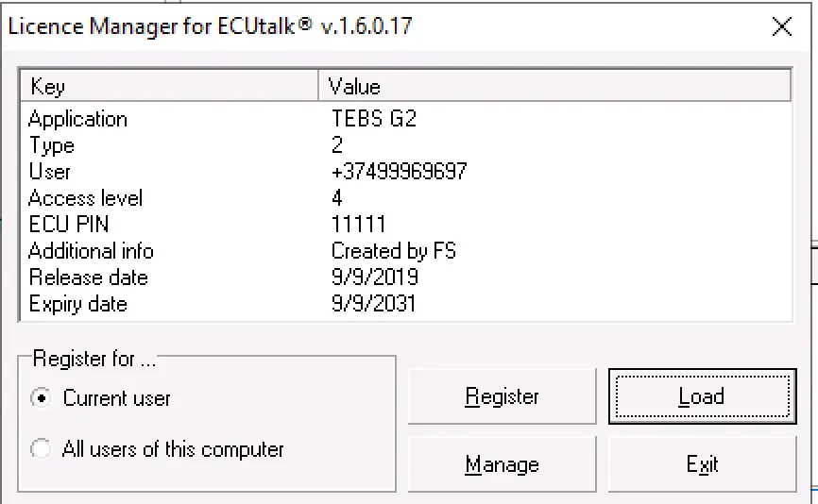Viewport: 818px width, 504px height.
Task: Select the Application row
Action: pos(77,119)
